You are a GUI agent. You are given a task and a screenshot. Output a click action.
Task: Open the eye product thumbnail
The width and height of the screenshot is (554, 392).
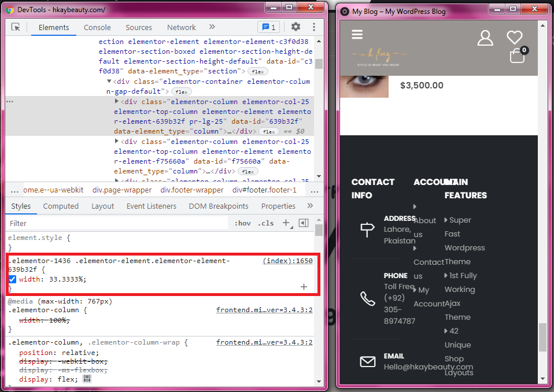(x=364, y=87)
